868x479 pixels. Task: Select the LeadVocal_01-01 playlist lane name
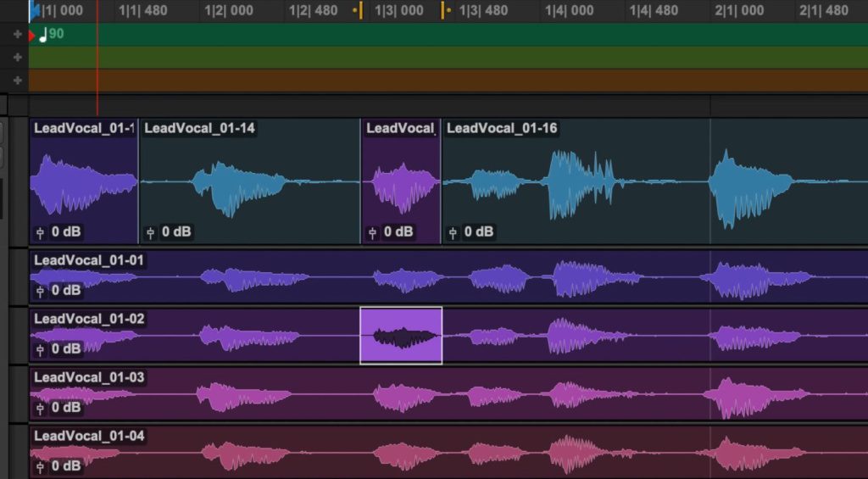(x=89, y=260)
